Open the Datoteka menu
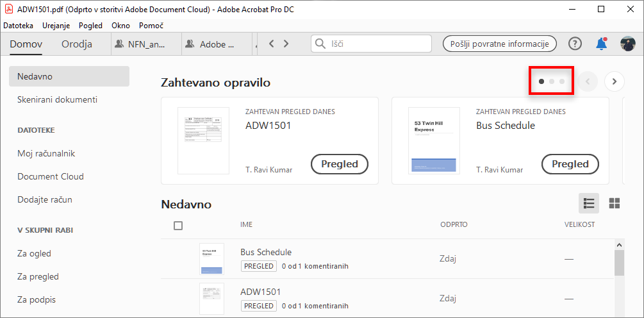644x318 pixels. 19,26
